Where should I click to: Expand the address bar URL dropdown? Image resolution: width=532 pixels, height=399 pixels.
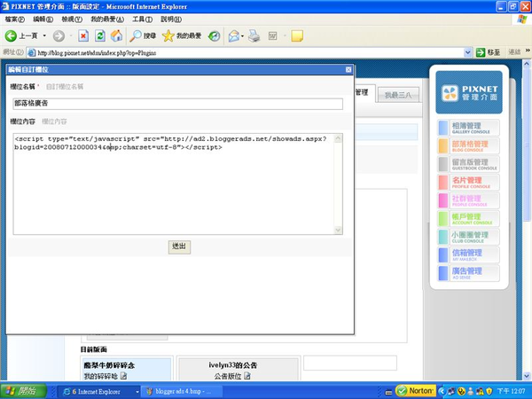[468, 52]
